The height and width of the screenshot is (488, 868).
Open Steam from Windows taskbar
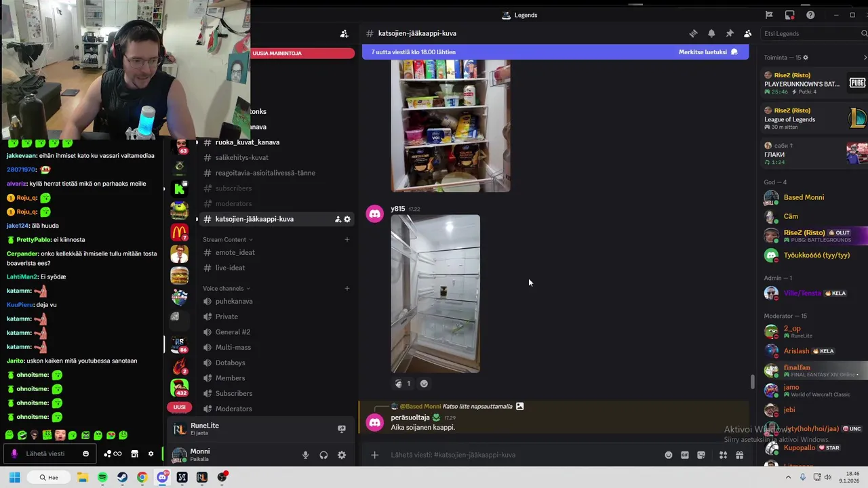click(122, 477)
